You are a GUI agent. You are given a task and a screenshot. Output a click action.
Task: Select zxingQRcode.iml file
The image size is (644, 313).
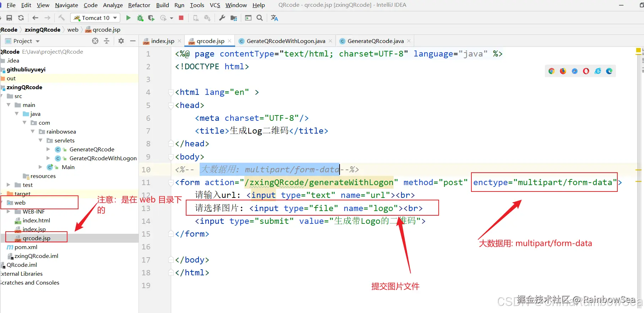tap(36, 256)
